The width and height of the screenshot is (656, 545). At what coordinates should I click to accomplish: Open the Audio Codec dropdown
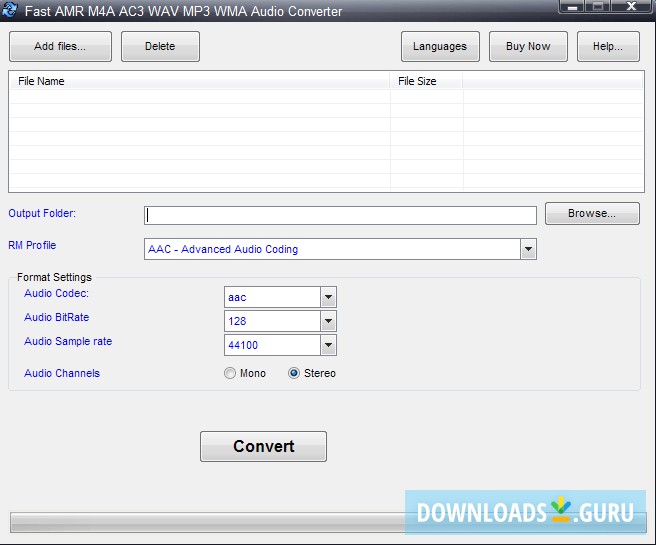coord(328,297)
